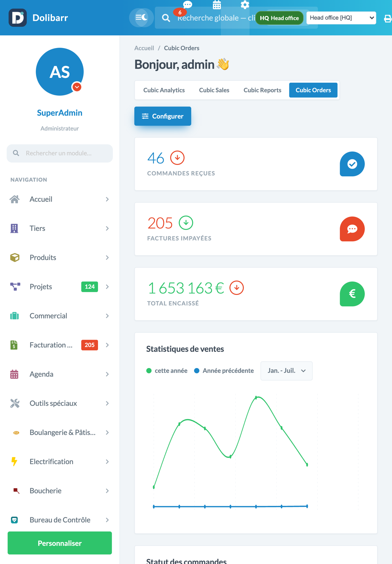The height and width of the screenshot is (564, 392).
Task: Click the highest peak point on the green sales curve
Action: 256,397
